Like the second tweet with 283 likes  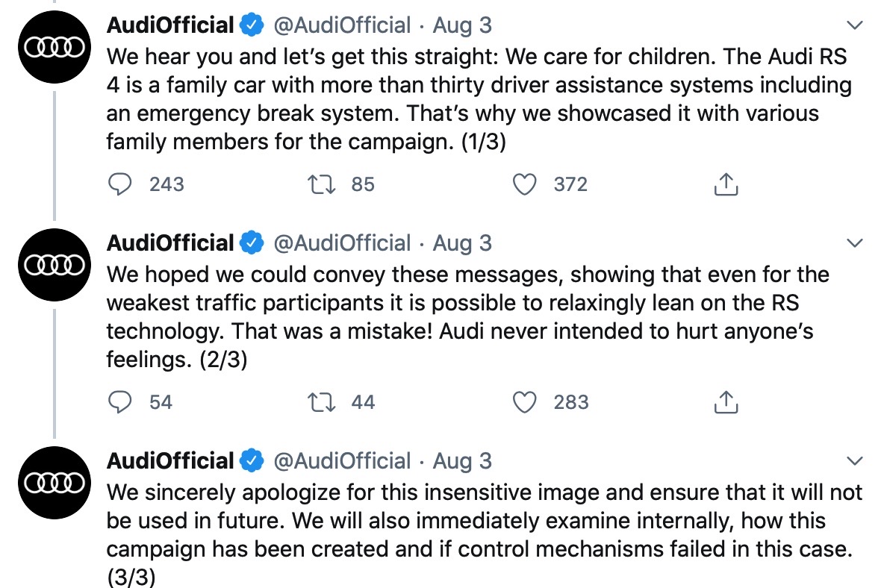(524, 402)
